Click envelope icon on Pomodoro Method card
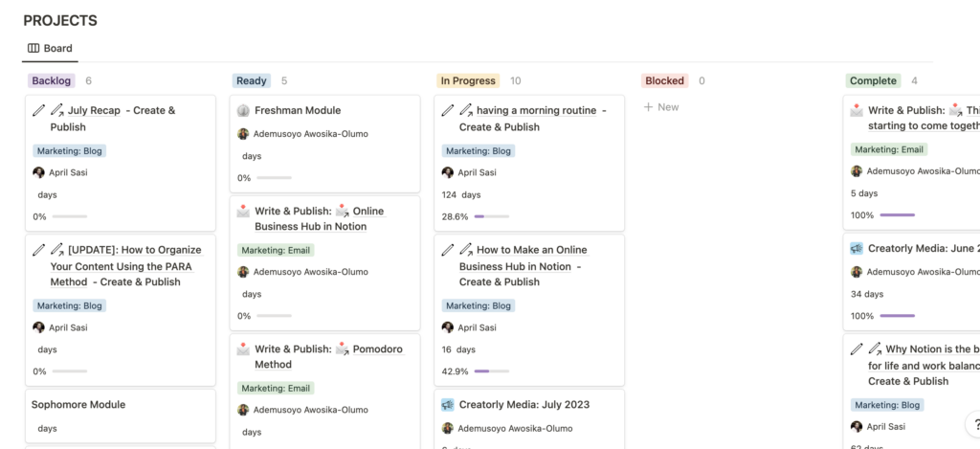The height and width of the screenshot is (449, 980). point(244,349)
